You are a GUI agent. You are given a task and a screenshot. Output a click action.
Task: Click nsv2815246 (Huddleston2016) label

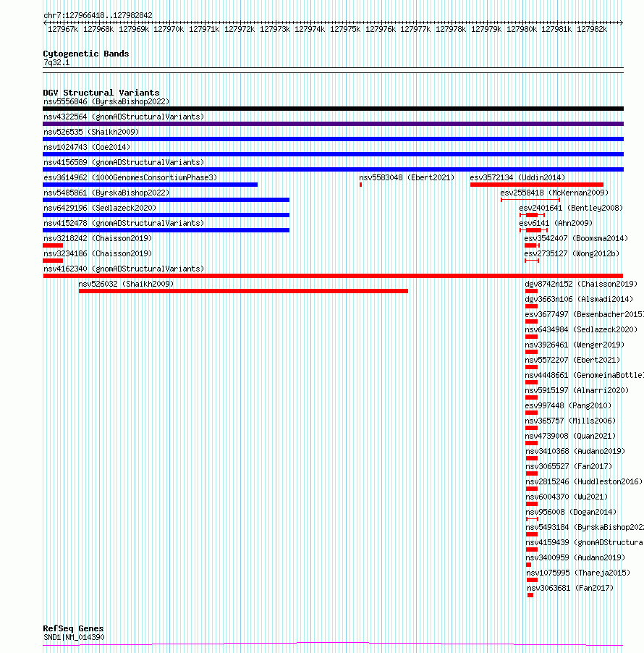point(584,482)
